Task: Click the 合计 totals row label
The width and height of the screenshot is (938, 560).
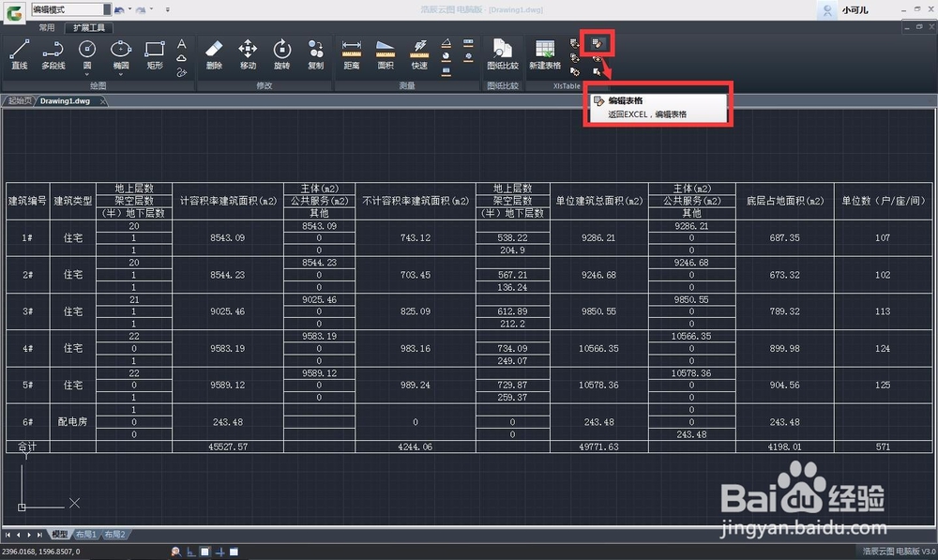Action: point(27,446)
